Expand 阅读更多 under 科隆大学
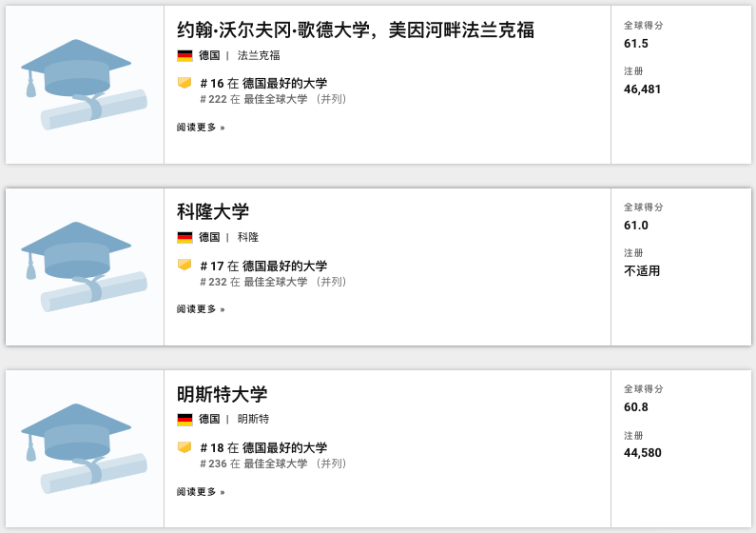The width and height of the screenshot is (756, 533). click(201, 309)
